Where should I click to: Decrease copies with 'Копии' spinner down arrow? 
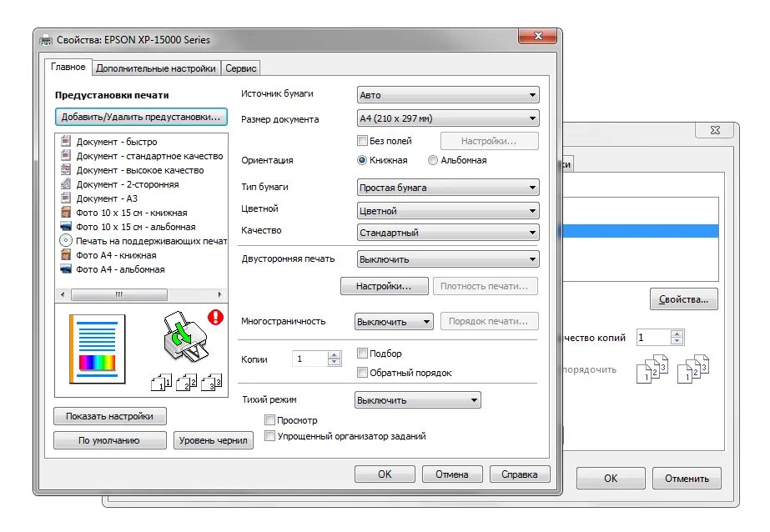pyautogui.click(x=334, y=363)
